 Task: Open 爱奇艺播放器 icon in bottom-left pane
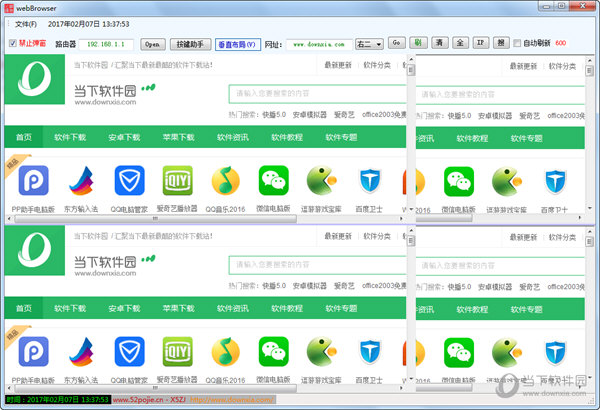pyautogui.click(x=177, y=351)
